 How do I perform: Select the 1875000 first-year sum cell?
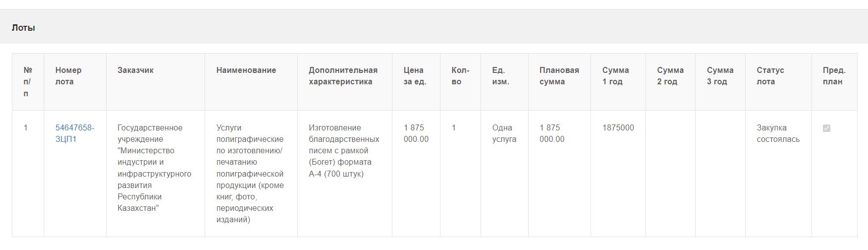coord(618,174)
